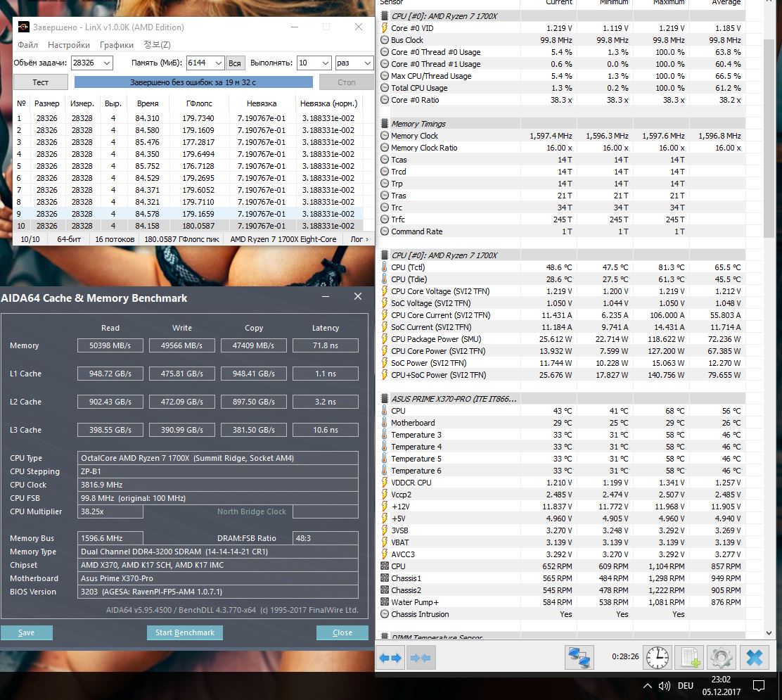Viewport: 782px width, 700px height.
Task: Click the chip icon of Memory Timings header
Action: (385, 124)
